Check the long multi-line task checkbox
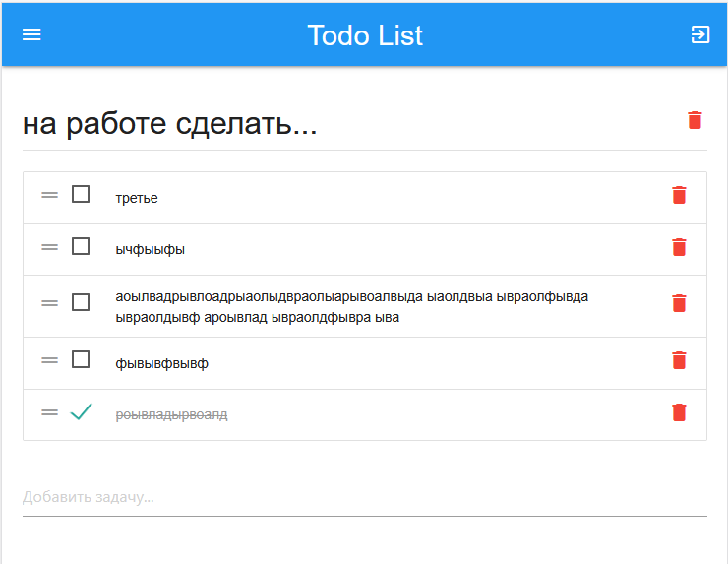The height and width of the screenshot is (564, 728). (x=81, y=302)
